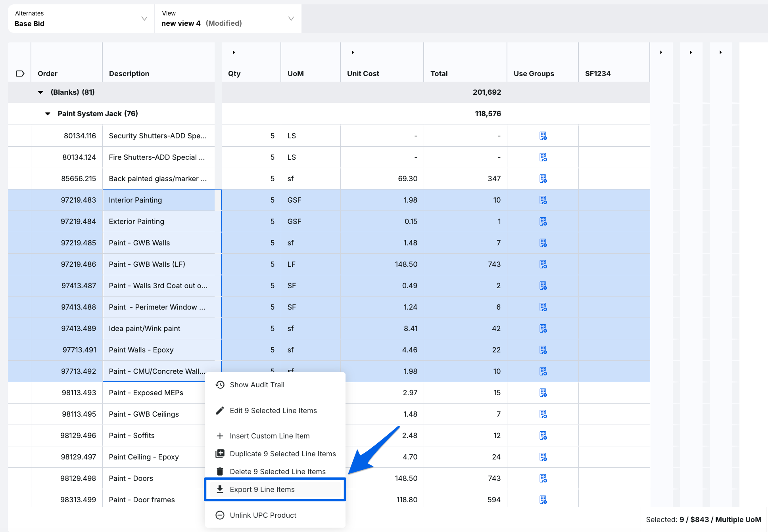Screen dimensions: 768x532
Task: Choose Delete 9 Selected Line Items
Action: point(277,472)
